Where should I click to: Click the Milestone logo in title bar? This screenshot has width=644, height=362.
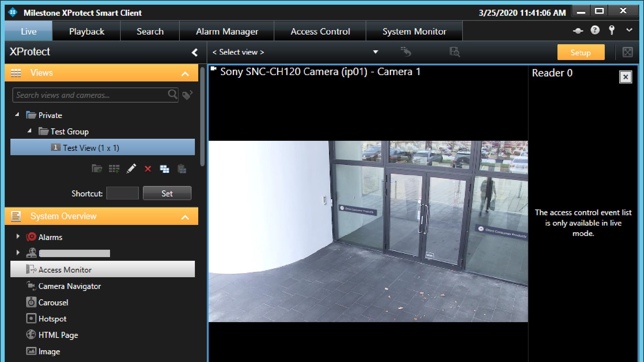(13, 13)
